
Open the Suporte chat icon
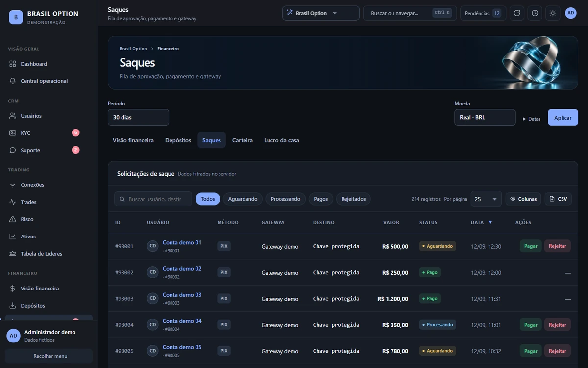(13, 150)
